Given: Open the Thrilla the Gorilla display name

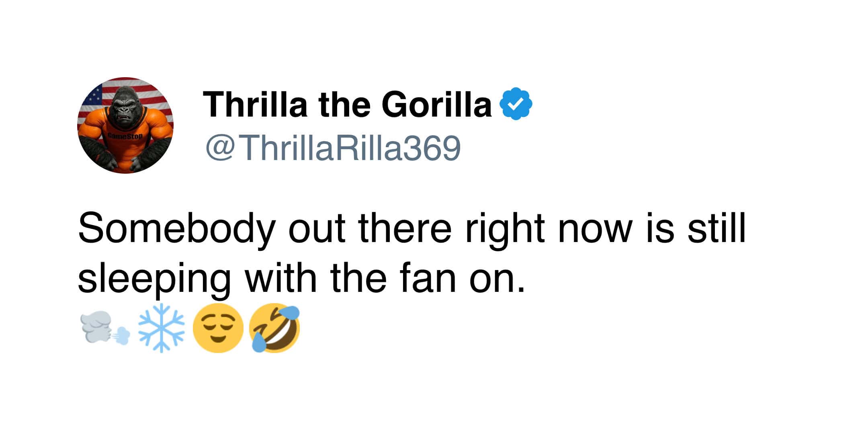Looking at the screenshot, I should pos(347,104).
